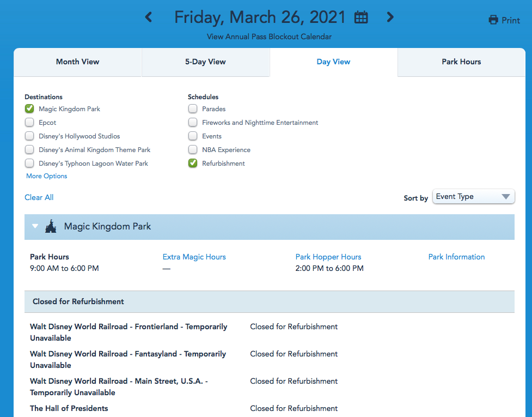Click the printer icon
The image size is (532, 417).
click(x=493, y=20)
